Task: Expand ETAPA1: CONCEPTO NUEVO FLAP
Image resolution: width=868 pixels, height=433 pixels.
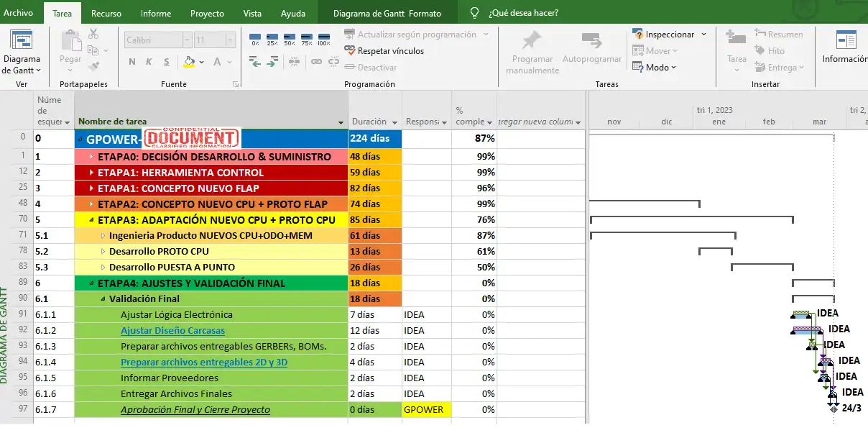Action: click(x=91, y=188)
